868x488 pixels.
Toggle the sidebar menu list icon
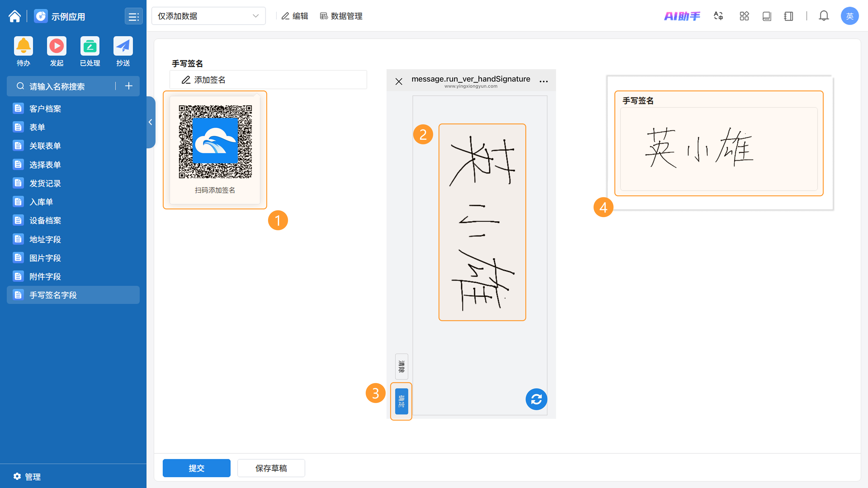133,17
